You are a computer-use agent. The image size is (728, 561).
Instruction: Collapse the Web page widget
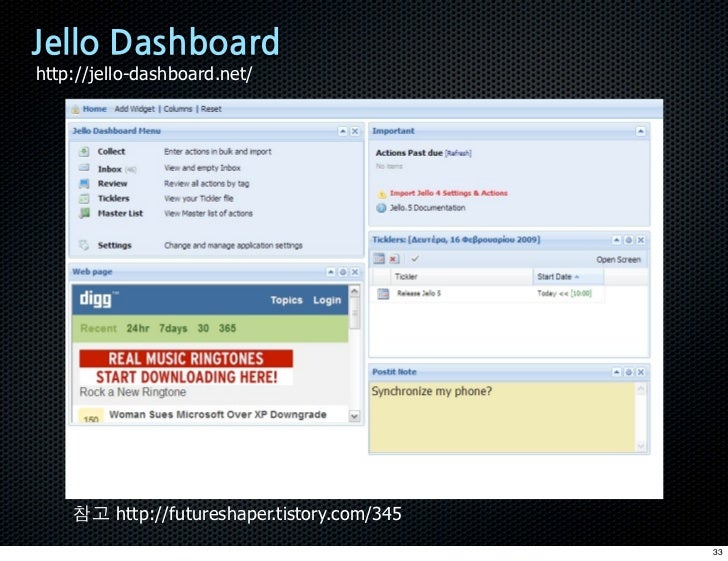point(331,272)
